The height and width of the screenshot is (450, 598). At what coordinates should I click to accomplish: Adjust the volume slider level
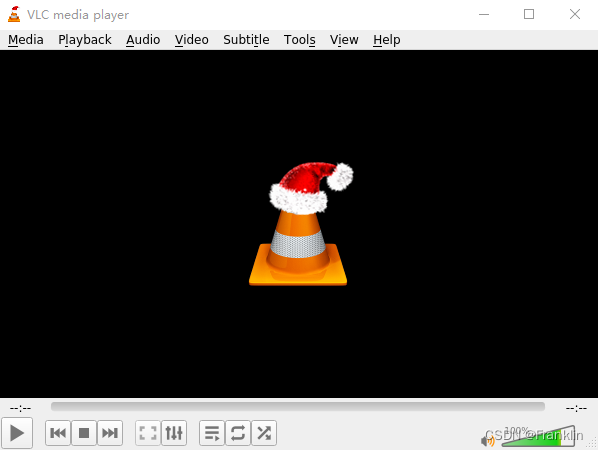pos(538,437)
